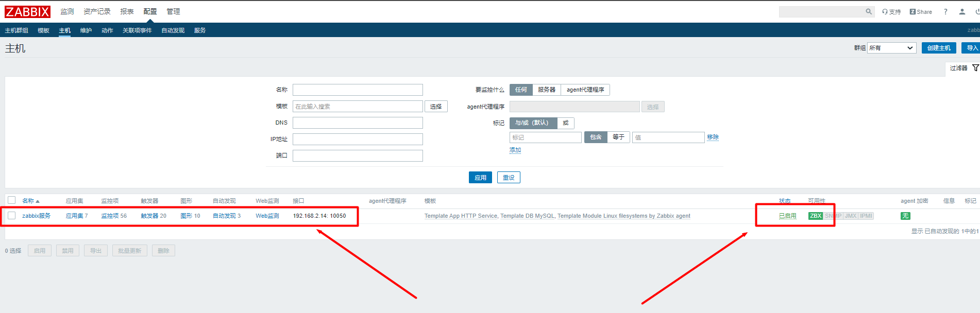Select 或 tag mode
This screenshot has height=313, width=980.
(x=566, y=123)
